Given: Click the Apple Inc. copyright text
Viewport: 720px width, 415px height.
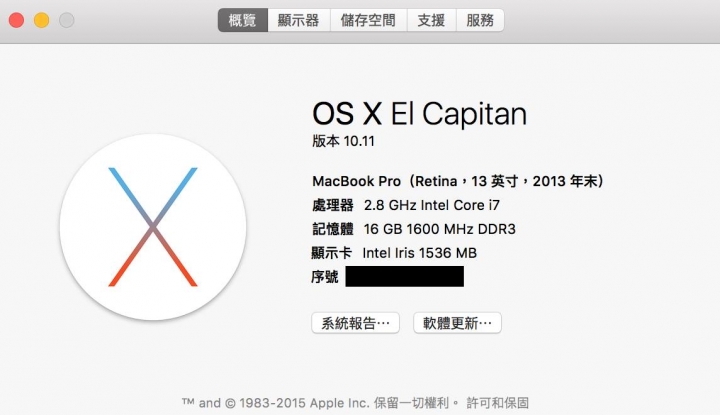Looking at the screenshot, I should [x=276, y=403].
